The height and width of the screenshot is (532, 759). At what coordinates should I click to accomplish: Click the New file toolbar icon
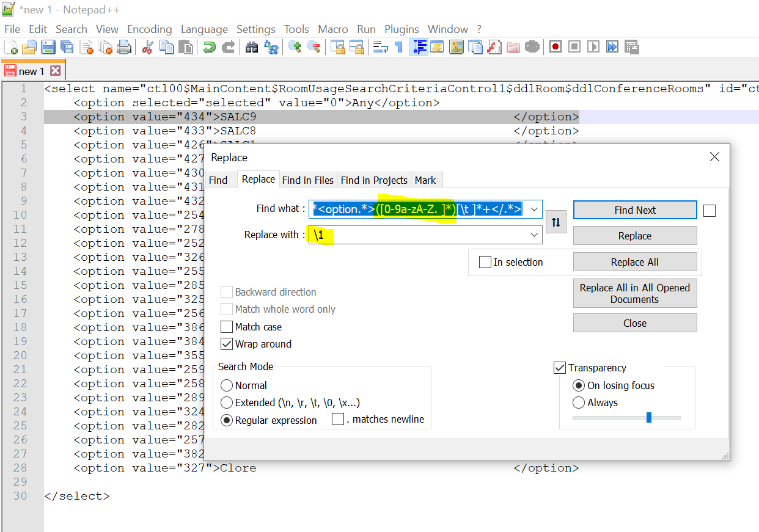pyautogui.click(x=10, y=47)
